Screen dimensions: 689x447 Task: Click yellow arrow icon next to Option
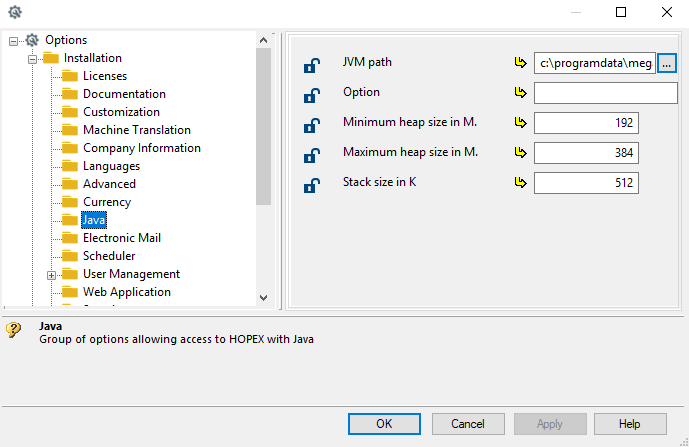pos(520,92)
